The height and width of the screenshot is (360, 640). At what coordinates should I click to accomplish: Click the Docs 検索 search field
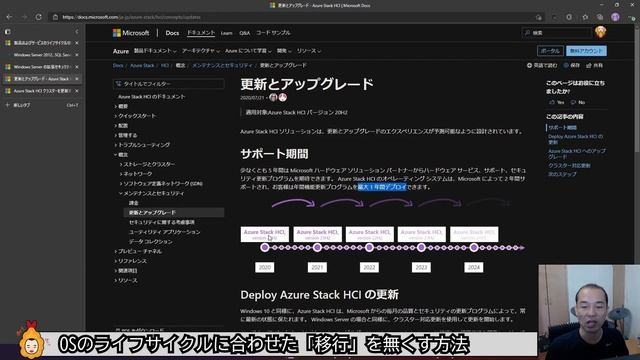tap(557, 33)
